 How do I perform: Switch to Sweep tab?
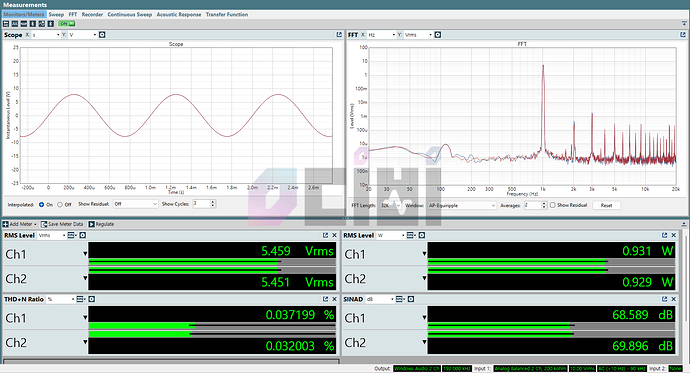tap(56, 15)
